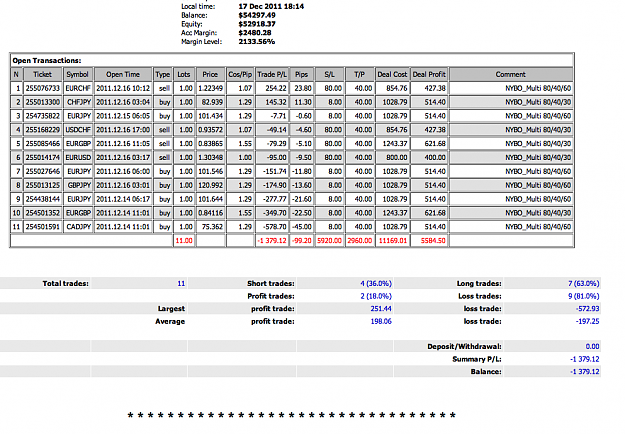
Task: Click margin level 2133.56%
Action: click(257, 41)
